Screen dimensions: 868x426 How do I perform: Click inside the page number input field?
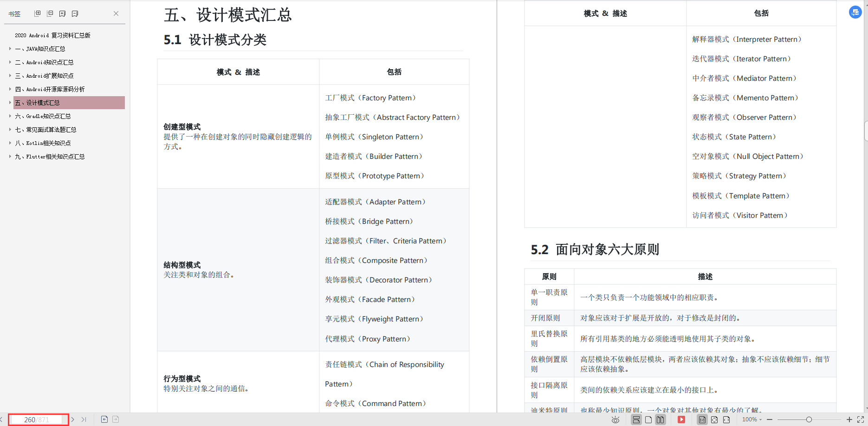click(37, 419)
